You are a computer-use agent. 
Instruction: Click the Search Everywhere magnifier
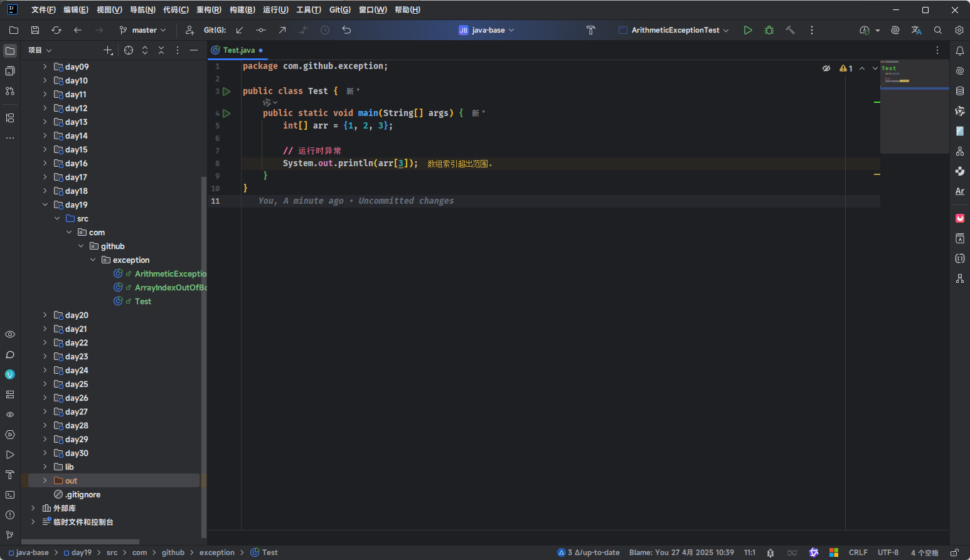[938, 30]
